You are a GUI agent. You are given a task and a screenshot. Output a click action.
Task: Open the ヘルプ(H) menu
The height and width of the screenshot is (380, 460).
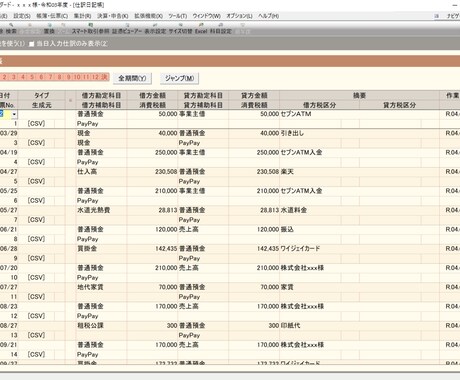(268, 16)
